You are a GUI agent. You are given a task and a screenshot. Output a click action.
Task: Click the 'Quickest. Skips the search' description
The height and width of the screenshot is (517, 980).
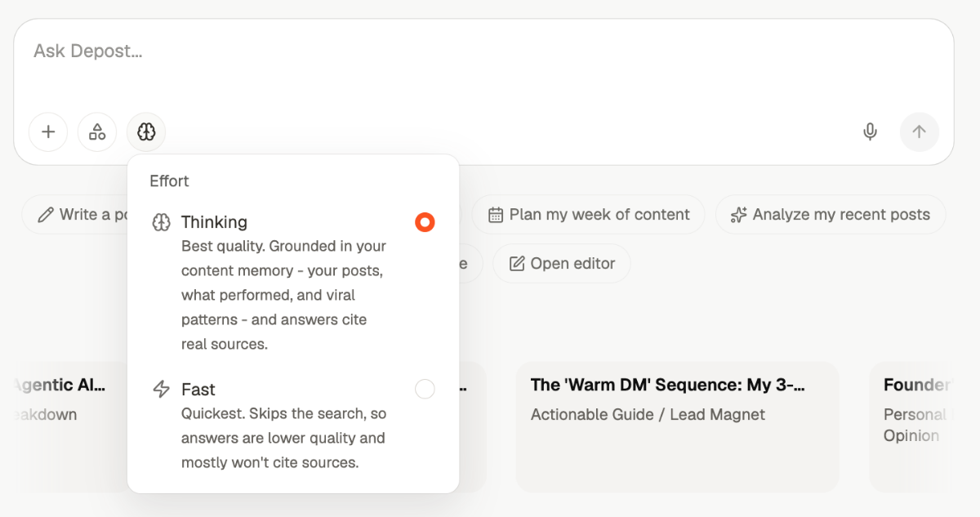[x=283, y=438]
